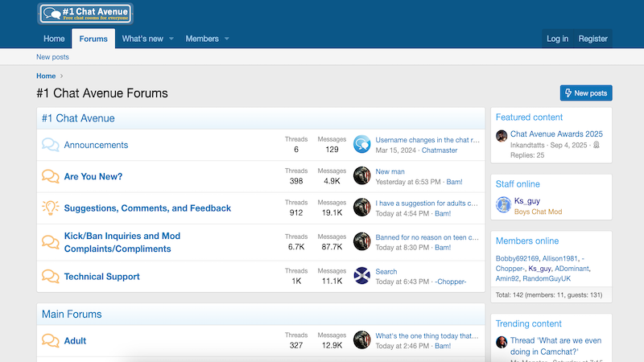This screenshot has height=362, width=644.
Task: Open the Announcements forum speech-bubble icon
Action: point(50,145)
